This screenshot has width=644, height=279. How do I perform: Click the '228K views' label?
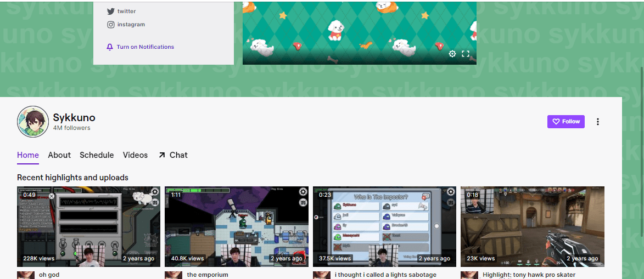coord(38,259)
